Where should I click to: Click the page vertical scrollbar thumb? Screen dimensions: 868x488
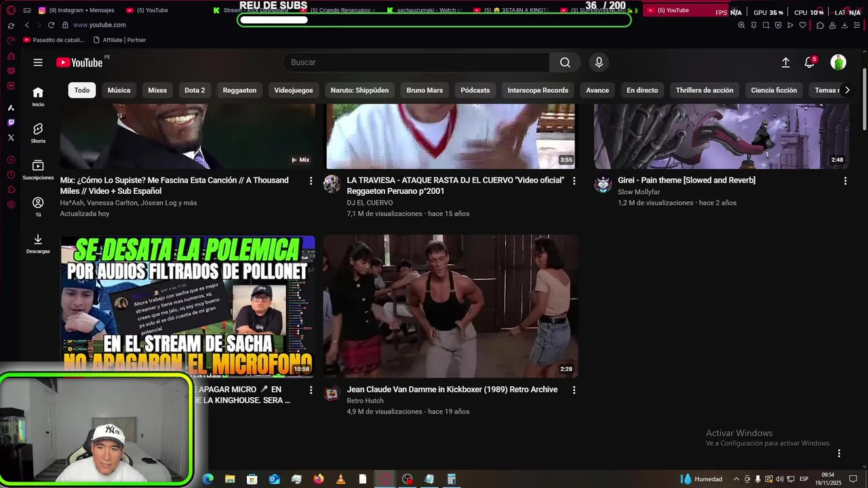point(864,100)
